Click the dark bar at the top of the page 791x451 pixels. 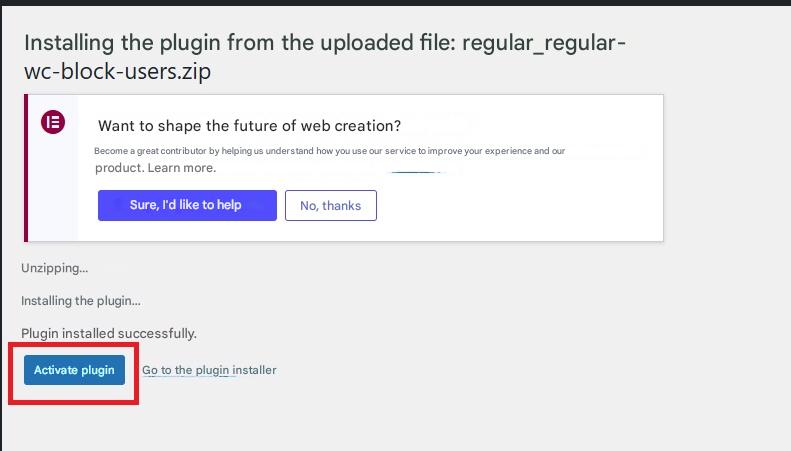[x=395, y=3]
